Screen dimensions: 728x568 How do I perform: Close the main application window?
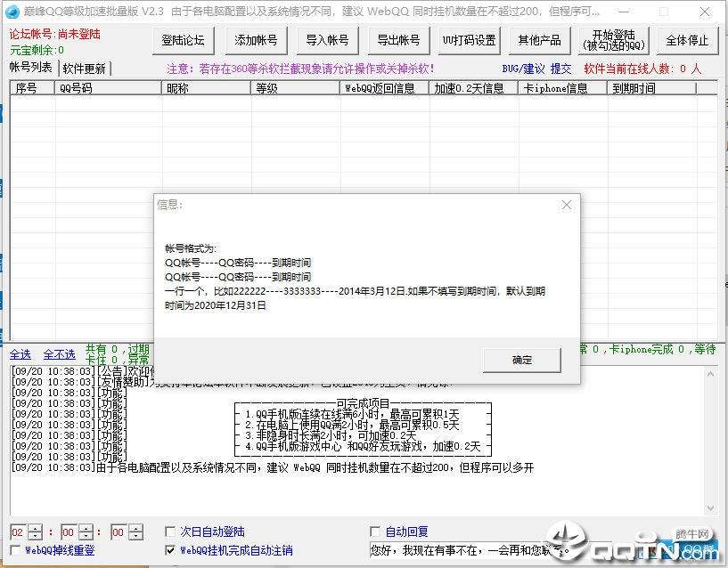tap(704, 12)
